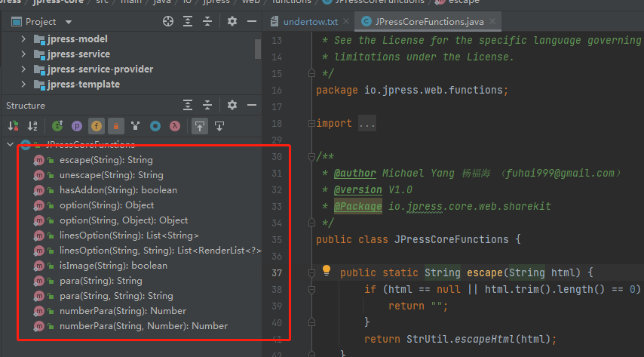Open Structure panel settings gear

pos(232,106)
